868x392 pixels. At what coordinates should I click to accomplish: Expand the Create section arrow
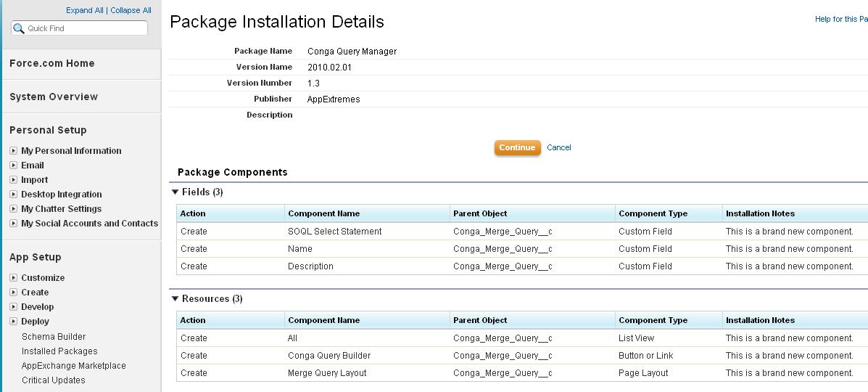coord(14,293)
